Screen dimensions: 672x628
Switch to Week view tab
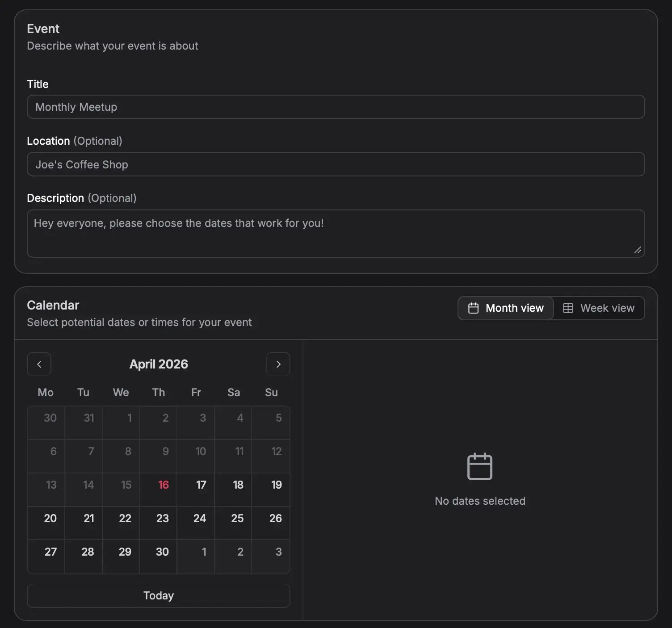tap(599, 308)
